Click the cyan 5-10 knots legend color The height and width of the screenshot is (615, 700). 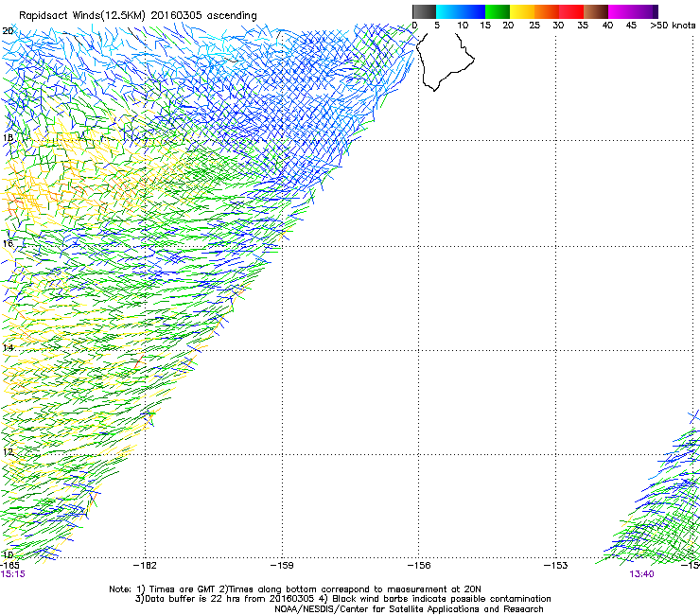[x=447, y=11]
